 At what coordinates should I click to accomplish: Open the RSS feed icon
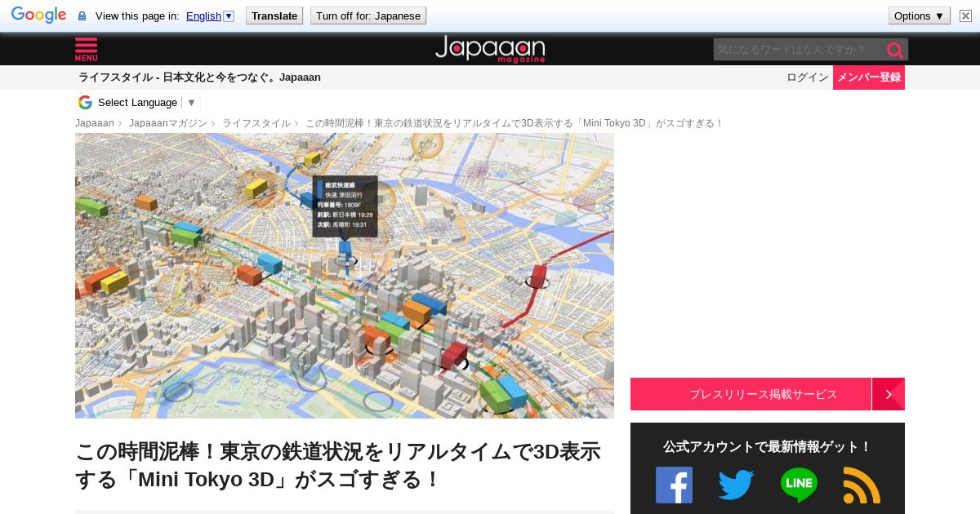pyautogui.click(x=862, y=485)
